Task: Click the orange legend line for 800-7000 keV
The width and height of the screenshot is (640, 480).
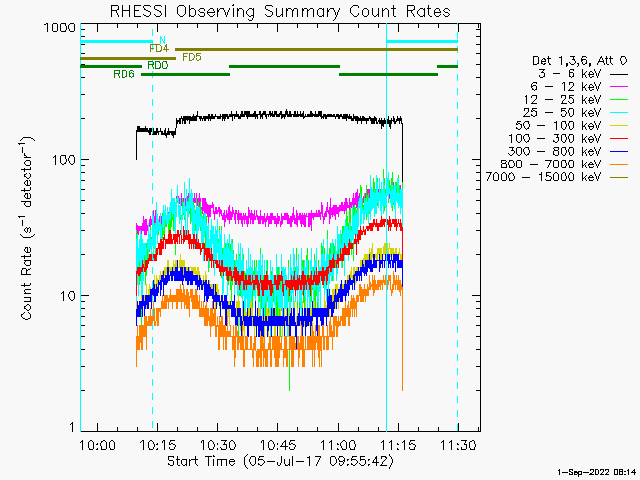Action: (x=619, y=164)
